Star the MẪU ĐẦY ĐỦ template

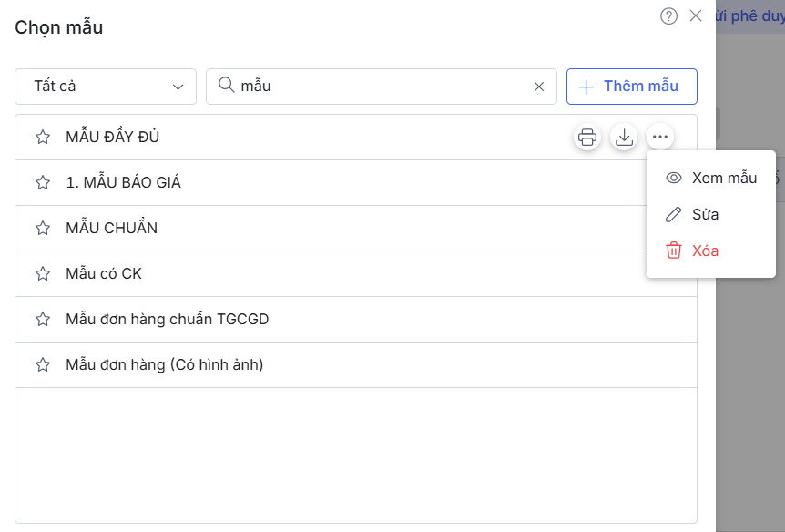pyautogui.click(x=43, y=138)
